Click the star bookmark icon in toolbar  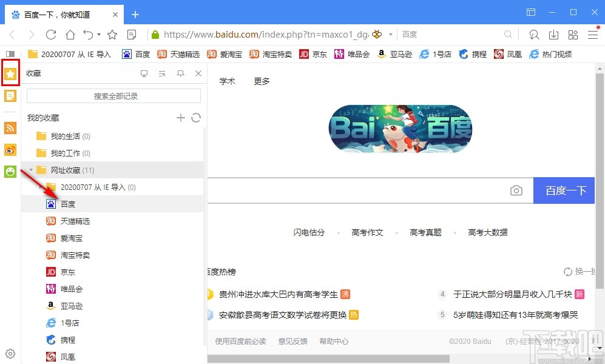pos(112,35)
